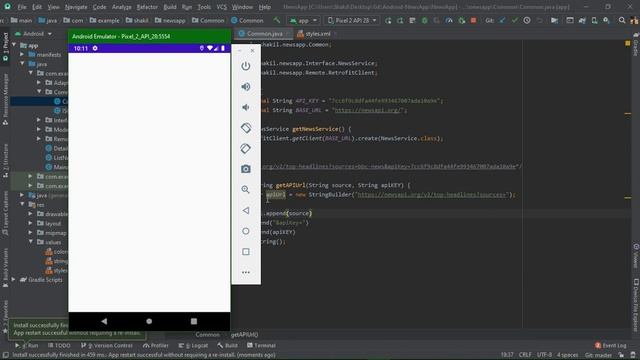Click the emulator sidebar home circle
This screenshot has height=360, width=640.
[246, 231]
